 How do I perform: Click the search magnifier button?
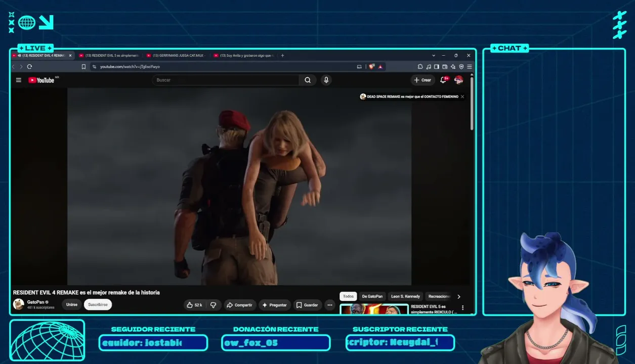point(308,80)
